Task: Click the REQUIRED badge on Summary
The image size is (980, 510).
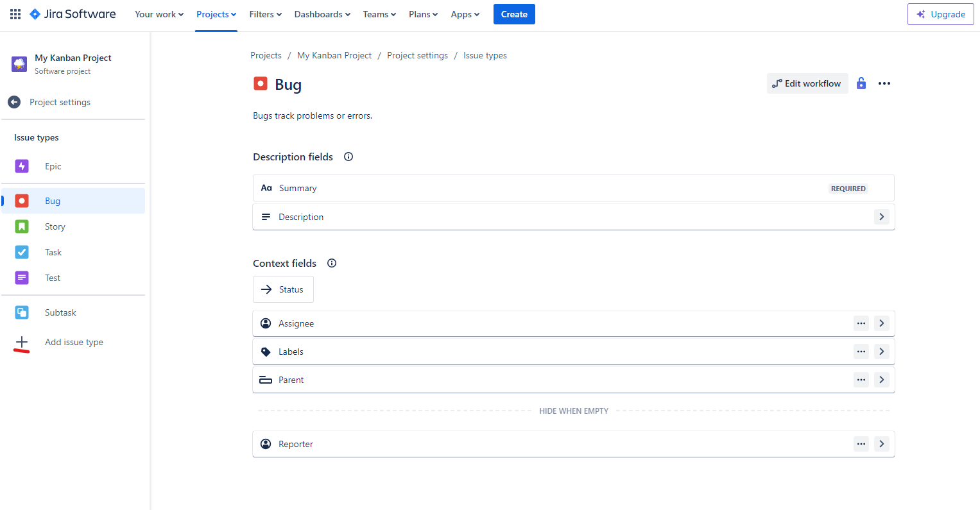Action: tap(848, 189)
